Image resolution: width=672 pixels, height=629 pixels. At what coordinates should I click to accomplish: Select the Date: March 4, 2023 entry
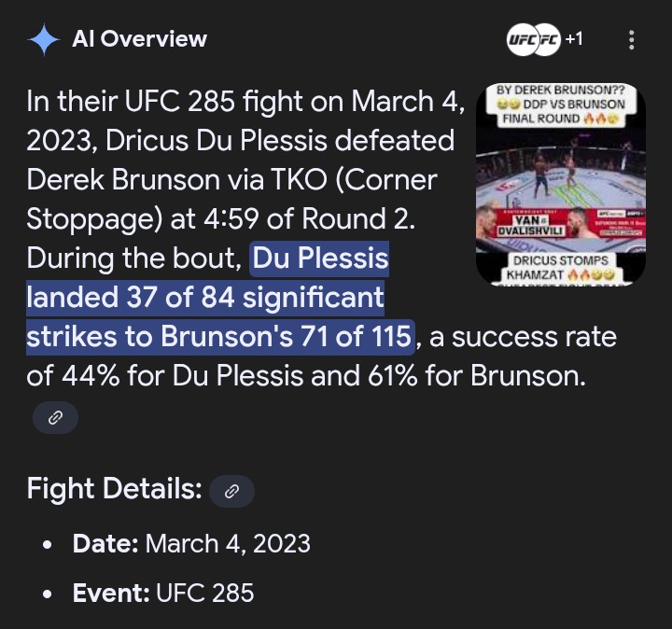click(191, 543)
